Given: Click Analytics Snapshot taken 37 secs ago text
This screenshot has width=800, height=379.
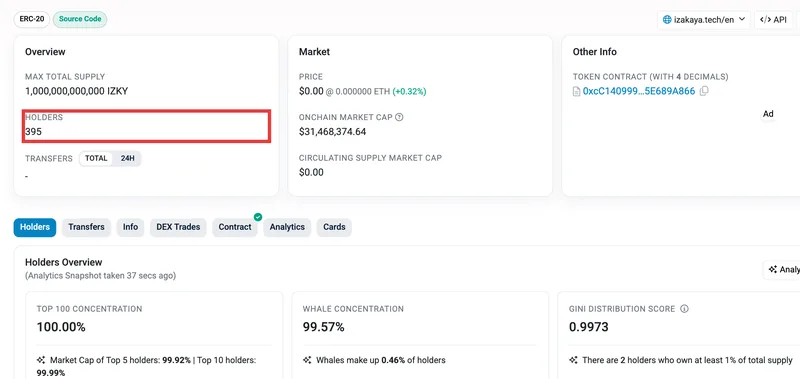Looking at the screenshot, I should (x=101, y=275).
